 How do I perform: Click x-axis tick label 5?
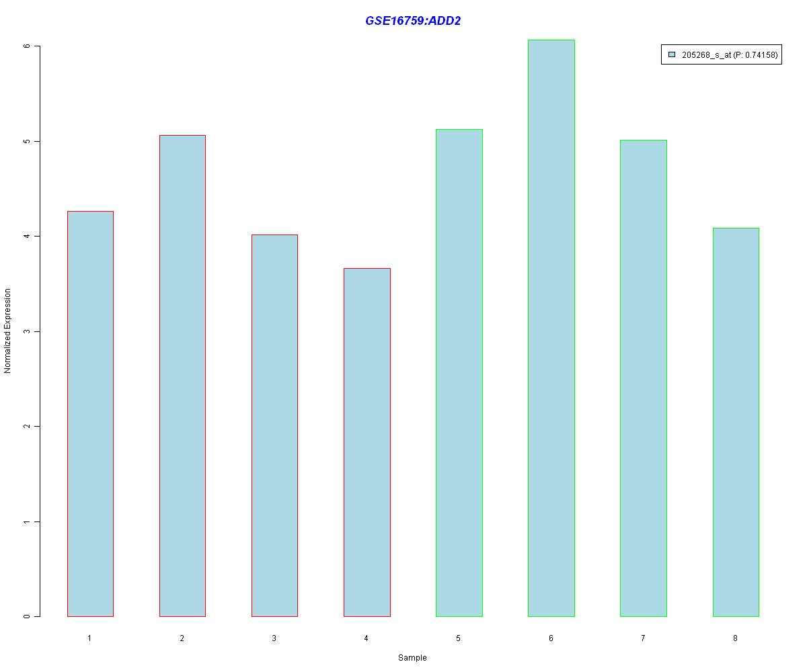coord(459,638)
